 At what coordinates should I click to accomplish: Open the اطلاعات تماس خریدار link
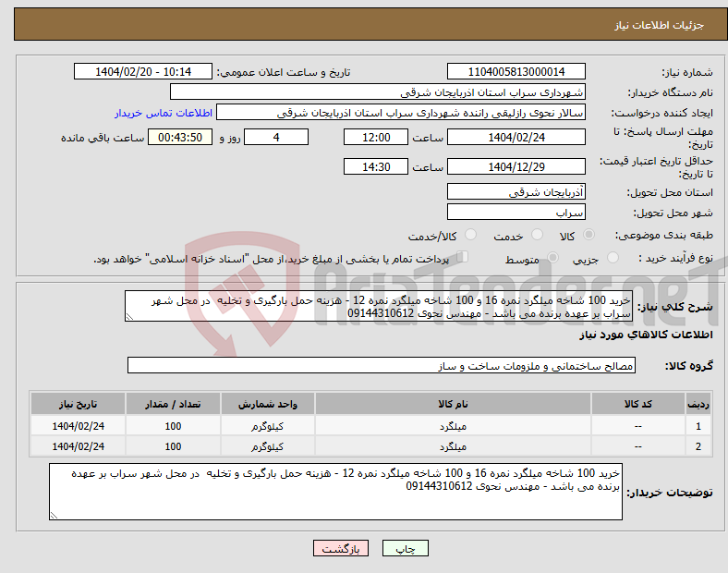pyautogui.click(x=164, y=113)
